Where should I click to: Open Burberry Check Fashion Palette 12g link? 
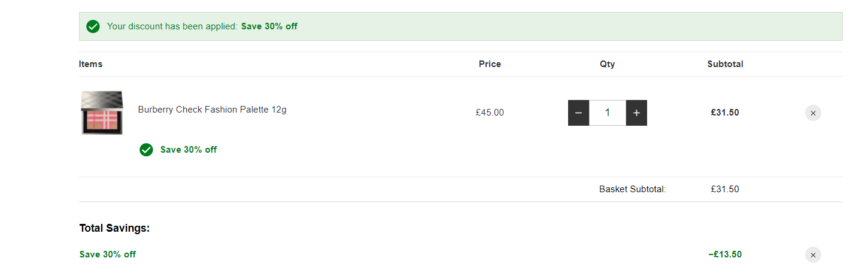pyautogui.click(x=212, y=110)
